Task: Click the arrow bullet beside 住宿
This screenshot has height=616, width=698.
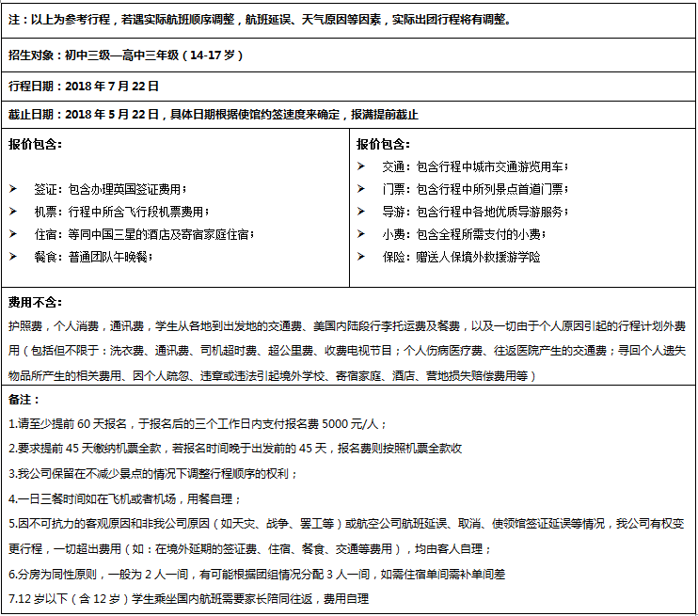Action: tap(13, 234)
